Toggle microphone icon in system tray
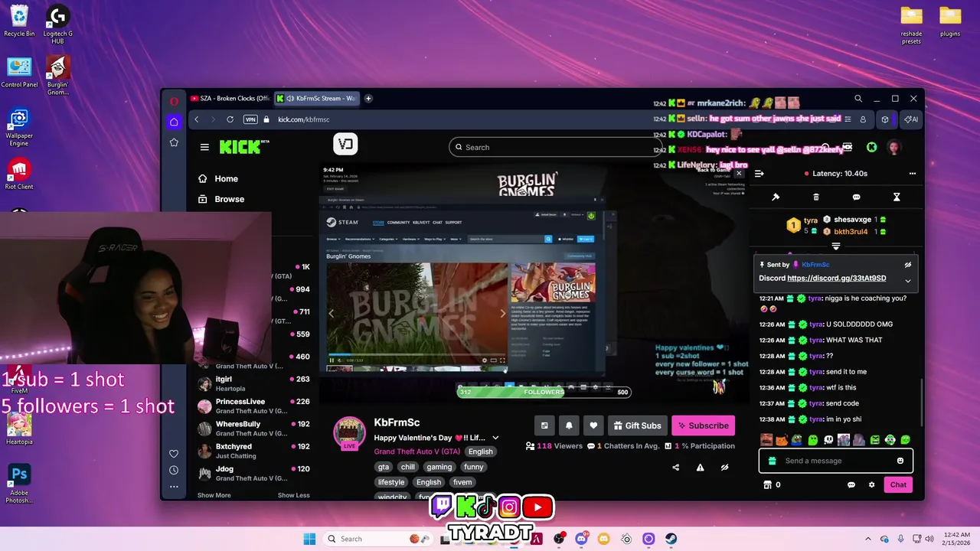The height and width of the screenshot is (551, 980). (x=900, y=539)
